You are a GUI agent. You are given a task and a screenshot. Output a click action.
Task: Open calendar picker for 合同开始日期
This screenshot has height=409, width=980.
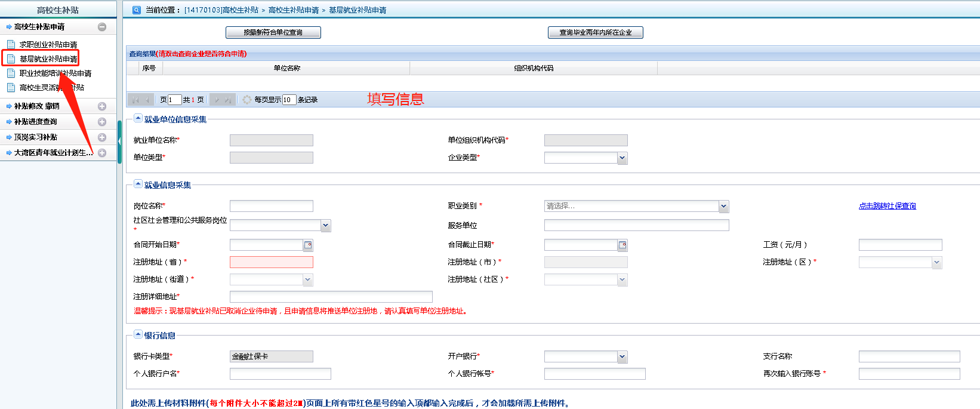pos(308,245)
